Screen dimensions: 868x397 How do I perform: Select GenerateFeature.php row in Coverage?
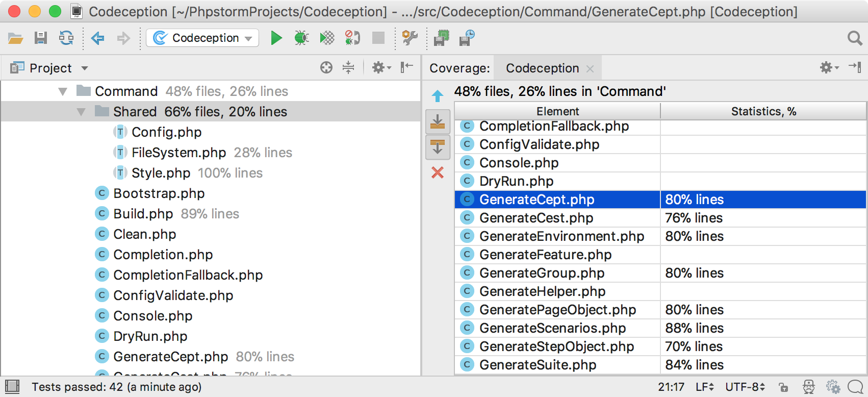point(660,255)
